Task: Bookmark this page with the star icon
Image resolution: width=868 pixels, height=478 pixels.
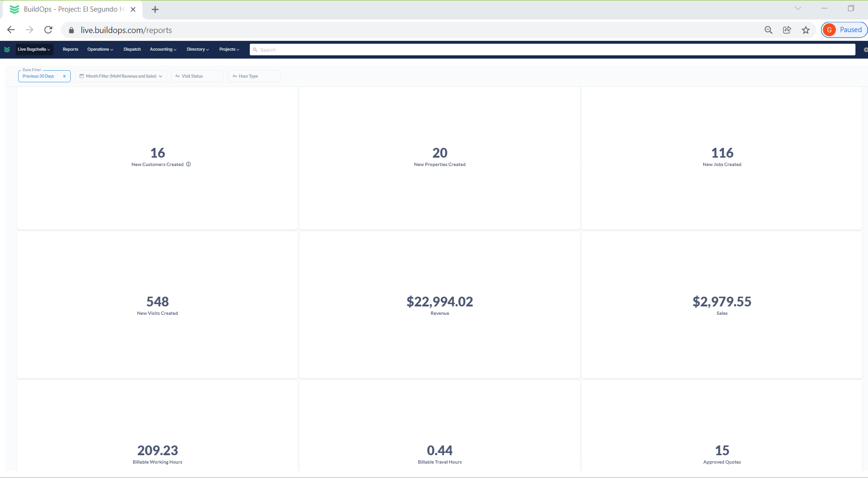Action: pos(806,30)
